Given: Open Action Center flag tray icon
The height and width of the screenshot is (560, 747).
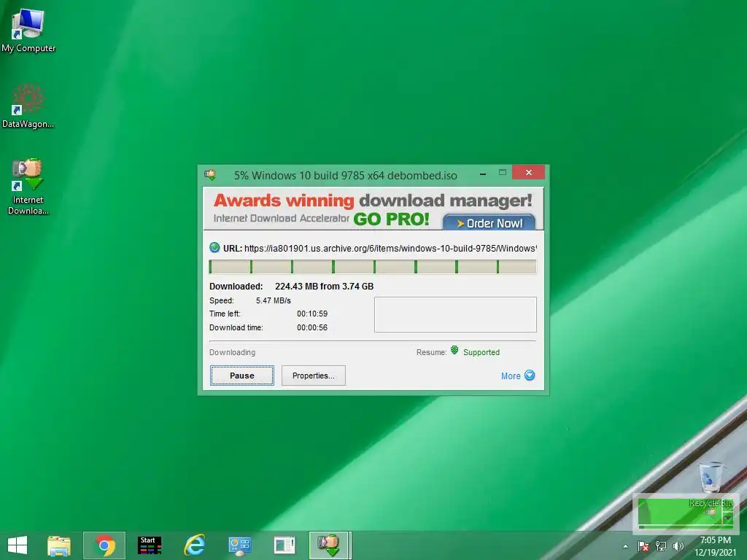Looking at the screenshot, I should click(x=643, y=546).
